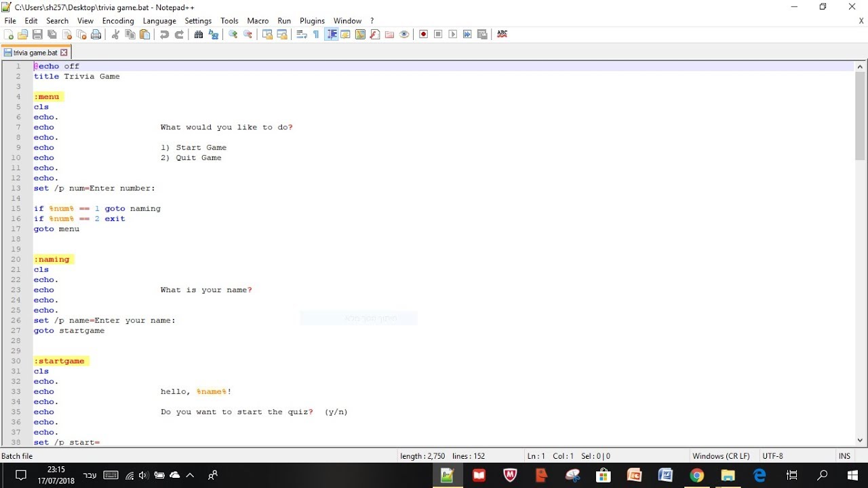Open Find with the binoculars icon
Screen dimensions: 868x488
click(199, 35)
